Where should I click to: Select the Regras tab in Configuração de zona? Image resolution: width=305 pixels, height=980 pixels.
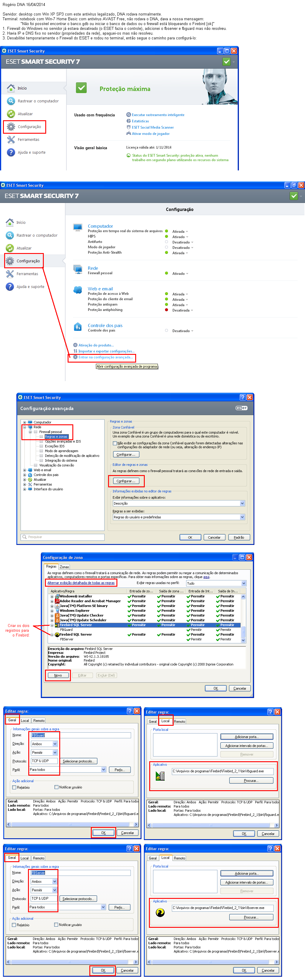pos(51,566)
